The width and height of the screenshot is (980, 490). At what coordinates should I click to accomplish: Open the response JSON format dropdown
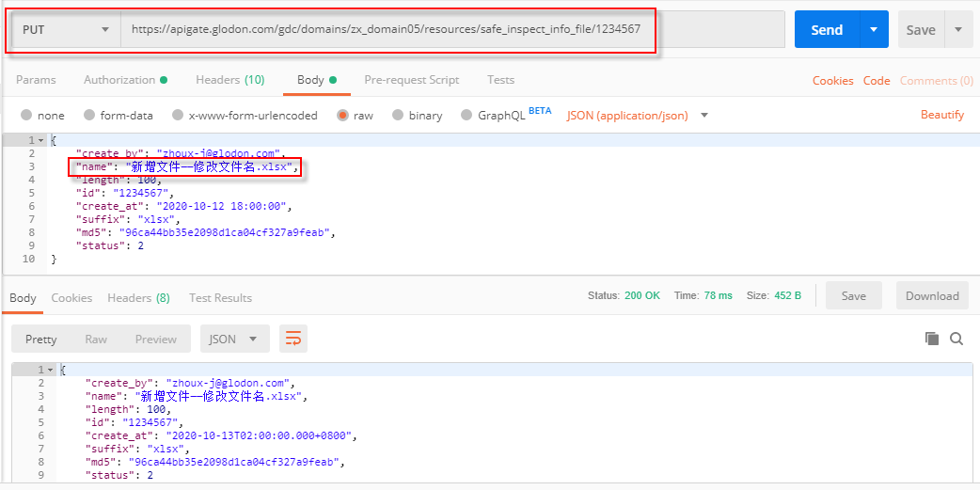click(x=234, y=339)
